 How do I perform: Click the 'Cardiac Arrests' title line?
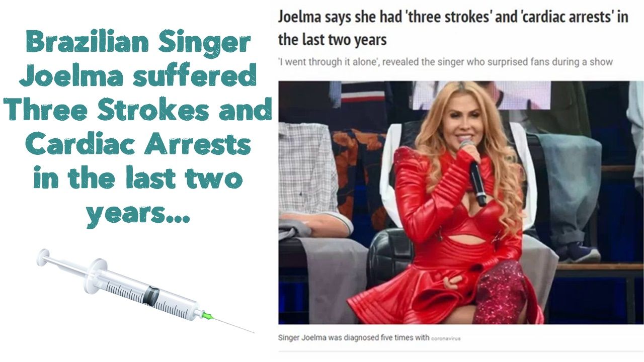tap(138, 145)
